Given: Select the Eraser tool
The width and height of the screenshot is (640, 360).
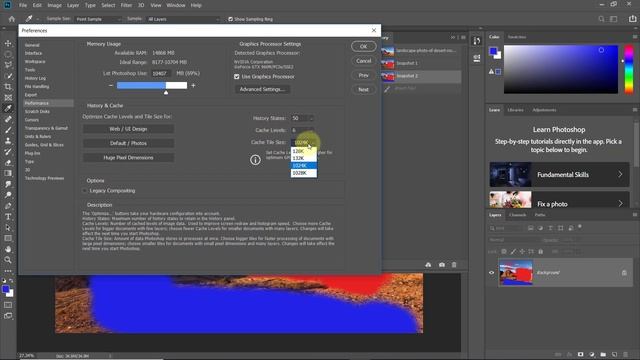Looking at the screenshot, I should click(x=8, y=162).
